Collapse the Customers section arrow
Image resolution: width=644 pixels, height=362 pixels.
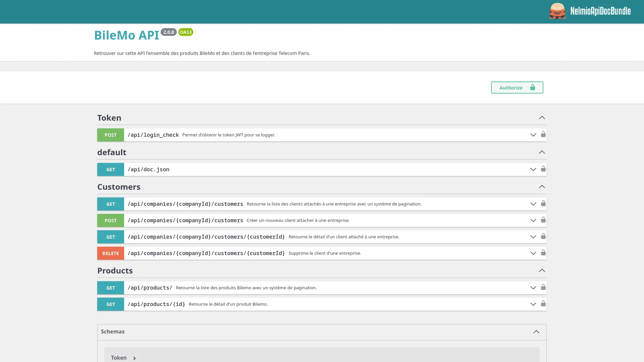click(x=542, y=187)
